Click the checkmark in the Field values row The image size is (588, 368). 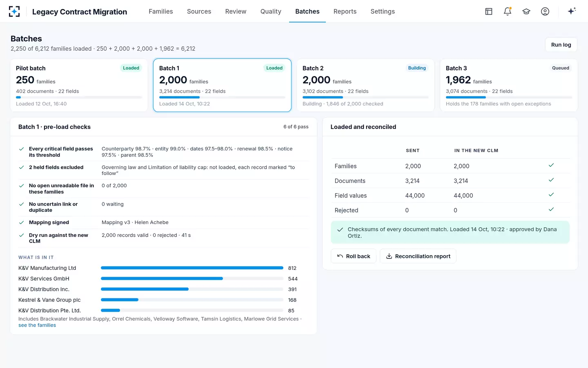(551, 195)
